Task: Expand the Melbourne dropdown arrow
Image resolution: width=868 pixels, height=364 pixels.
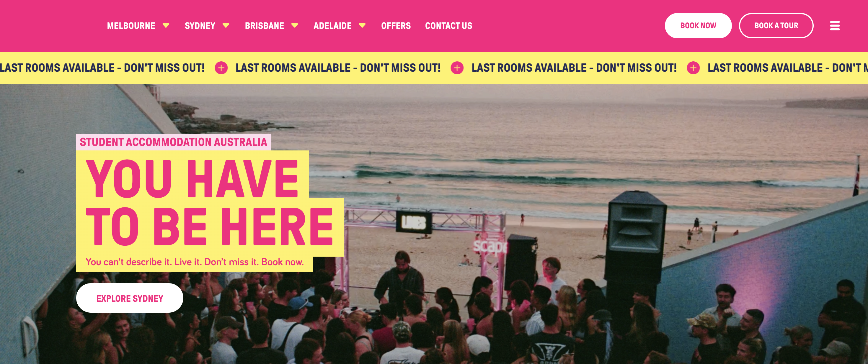Action: [x=166, y=26]
